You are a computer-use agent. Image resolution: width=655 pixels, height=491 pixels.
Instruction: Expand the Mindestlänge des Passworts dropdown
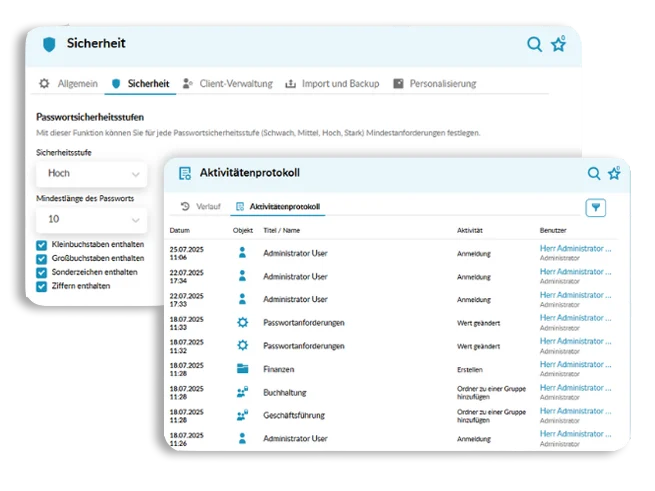point(91,220)
